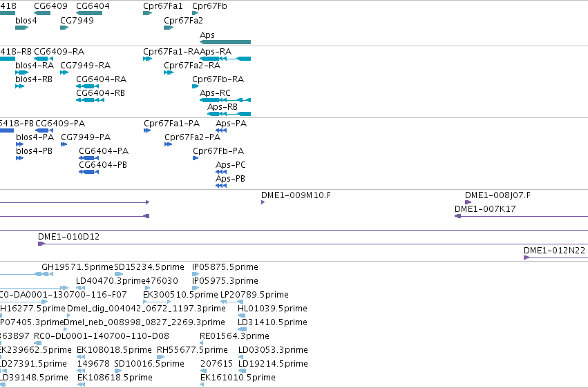This screenshot has height=388, width=588.
Task: Select the DME1-008J07.F BAC end
Action: click(468, 202)
